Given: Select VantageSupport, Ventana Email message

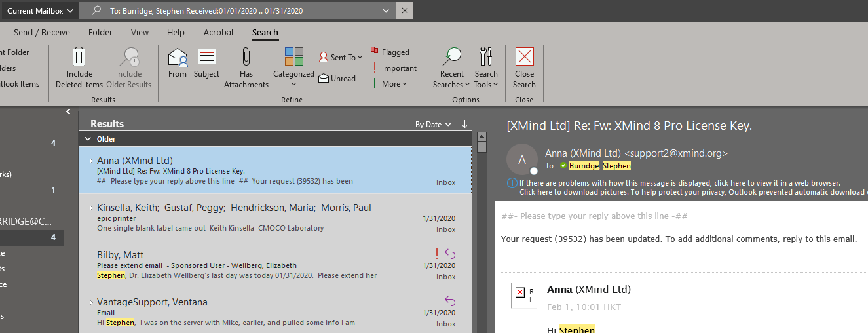Looking at the screenshot, I should click(x=274, y=311).
